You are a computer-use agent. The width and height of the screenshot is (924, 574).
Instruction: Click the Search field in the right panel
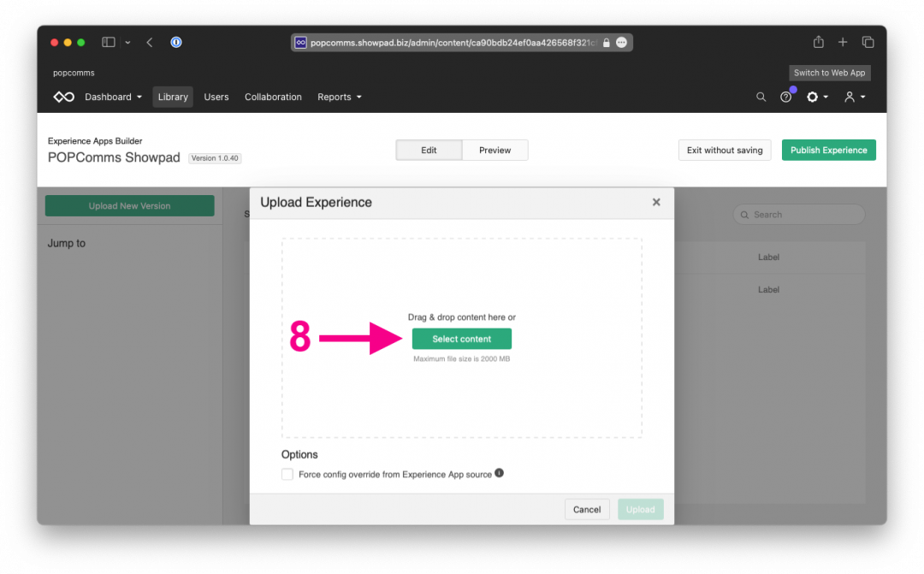[x=798, y=214]
